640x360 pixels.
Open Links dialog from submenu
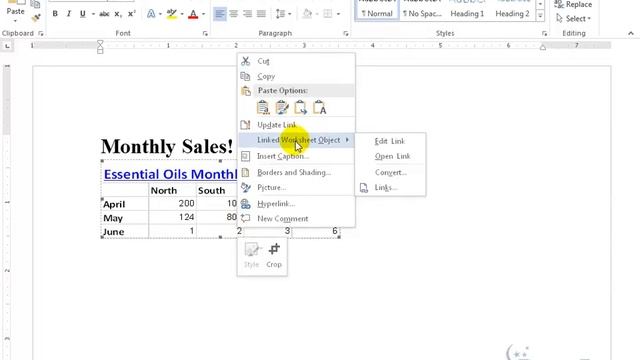tap(391, 188)
